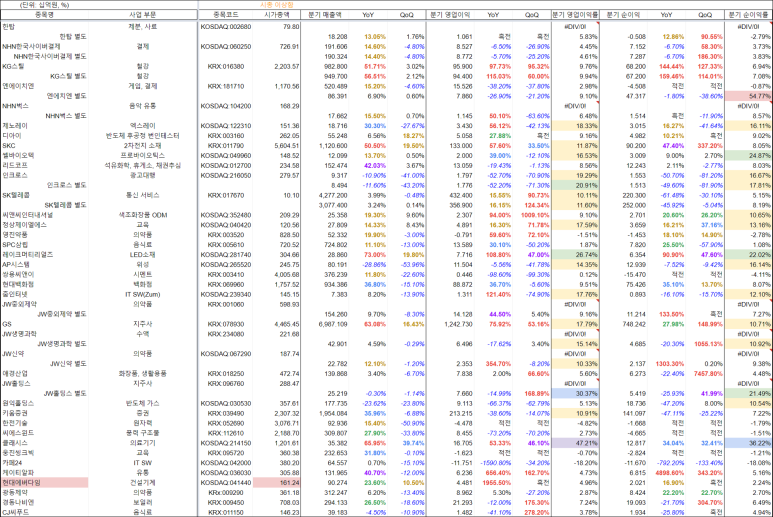Viewport: 773px width, 517px height.
Task: Select the green highlighted 24.87% cell
Action: click(749, 155)
